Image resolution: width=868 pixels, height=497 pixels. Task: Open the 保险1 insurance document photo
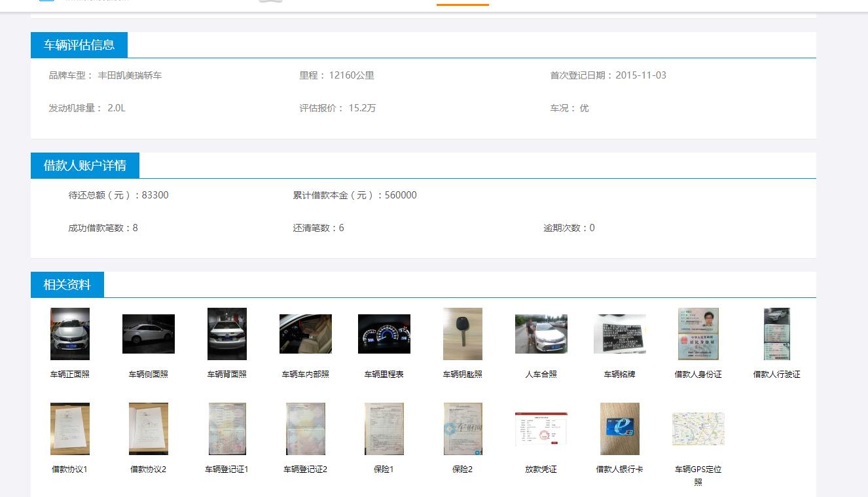384,429
